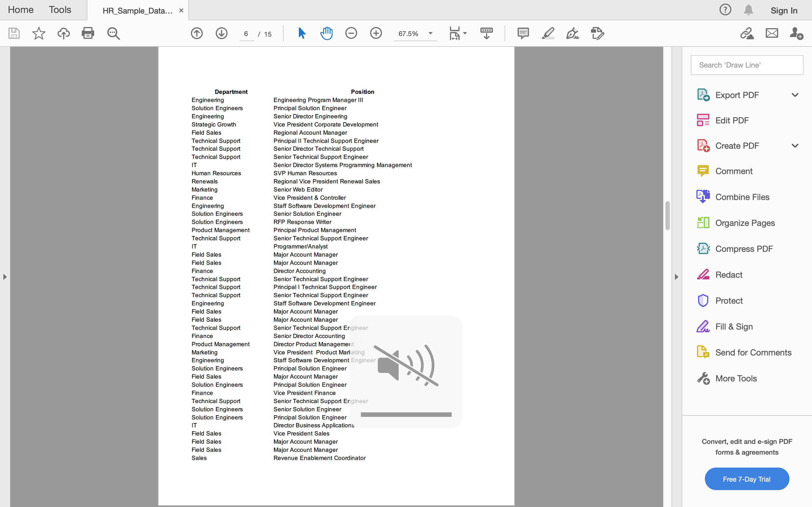Click Sign In

point(784,10)
